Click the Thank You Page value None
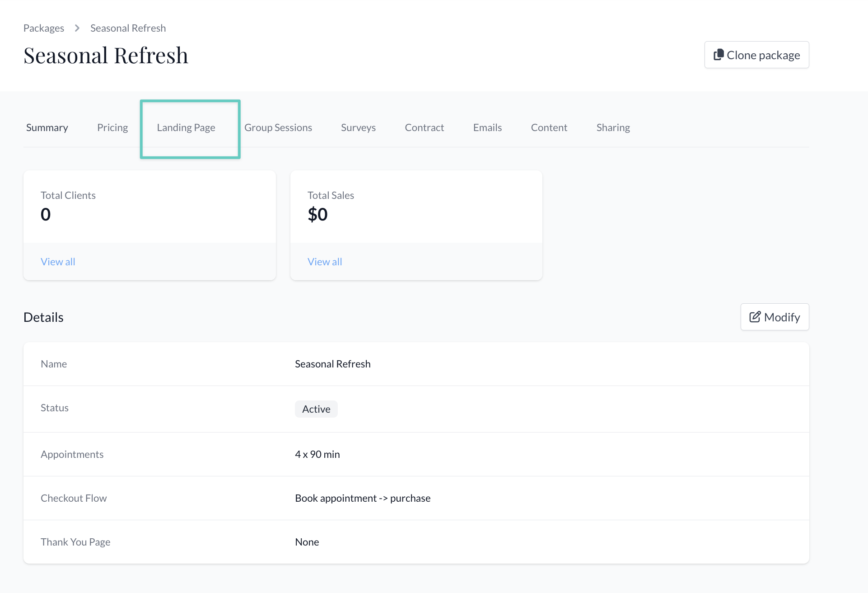The height and width of the screenshot is (593, 868). [307, 541]
